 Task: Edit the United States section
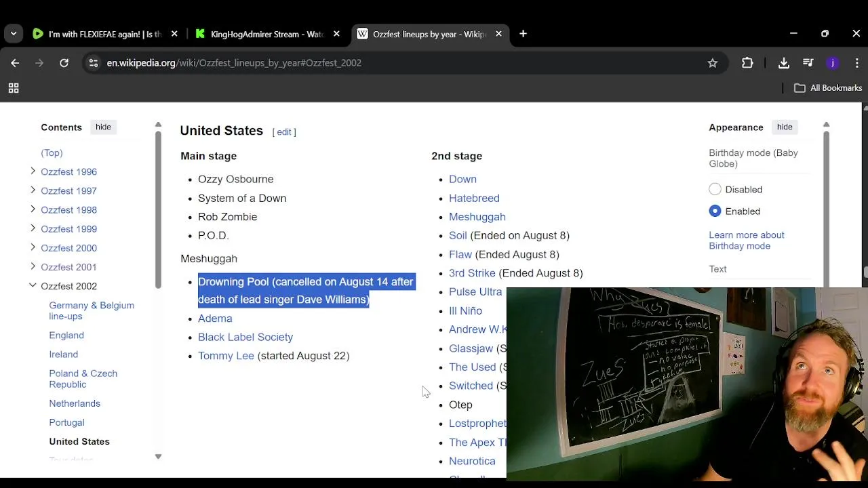point(284,132)
